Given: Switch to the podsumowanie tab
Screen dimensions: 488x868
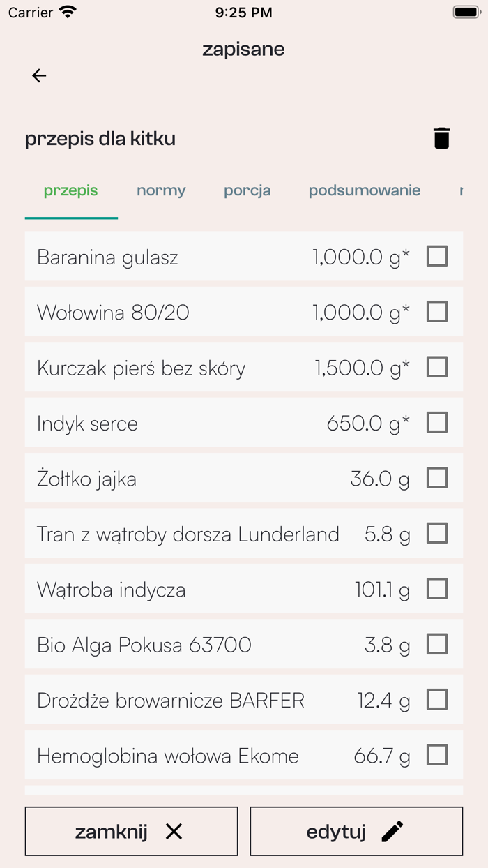Looking at the screenshot, I should [364, 190].
